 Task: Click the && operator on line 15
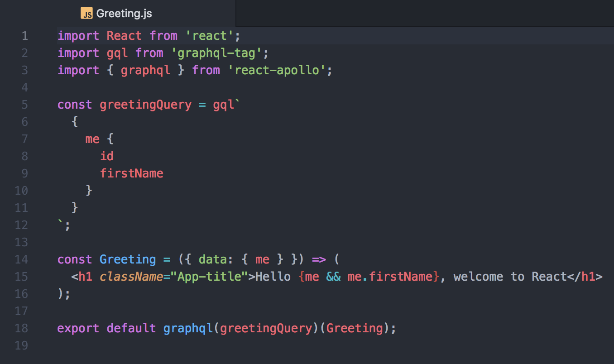333,277
